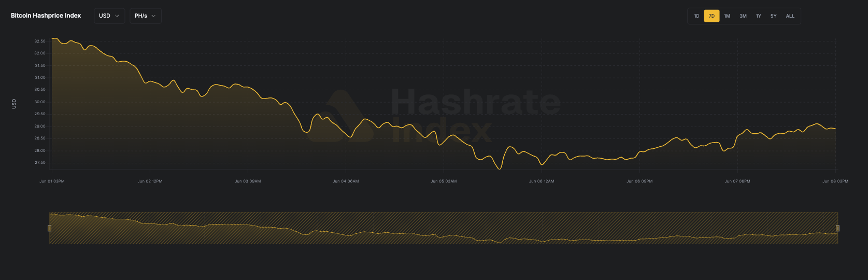868x280 pixels.
Task: Click the Jun 08 03PM axis label
Action: coord(835,181)
